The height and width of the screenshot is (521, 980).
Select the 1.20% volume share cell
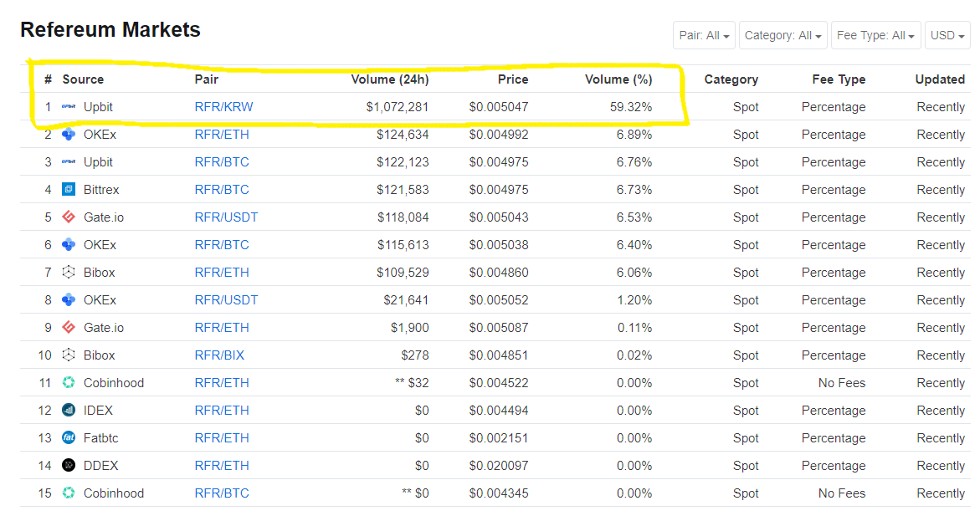(634, 300)
